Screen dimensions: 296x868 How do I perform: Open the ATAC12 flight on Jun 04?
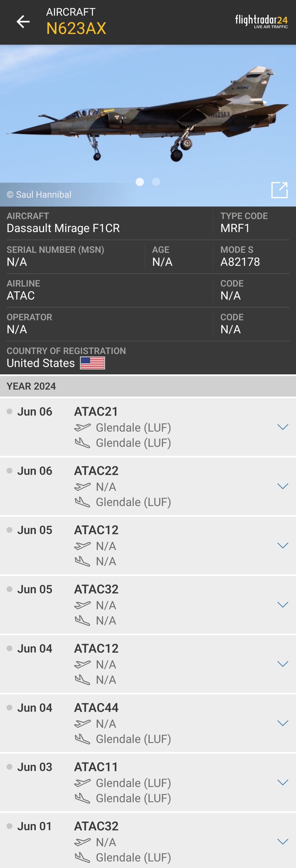point(96,649)
